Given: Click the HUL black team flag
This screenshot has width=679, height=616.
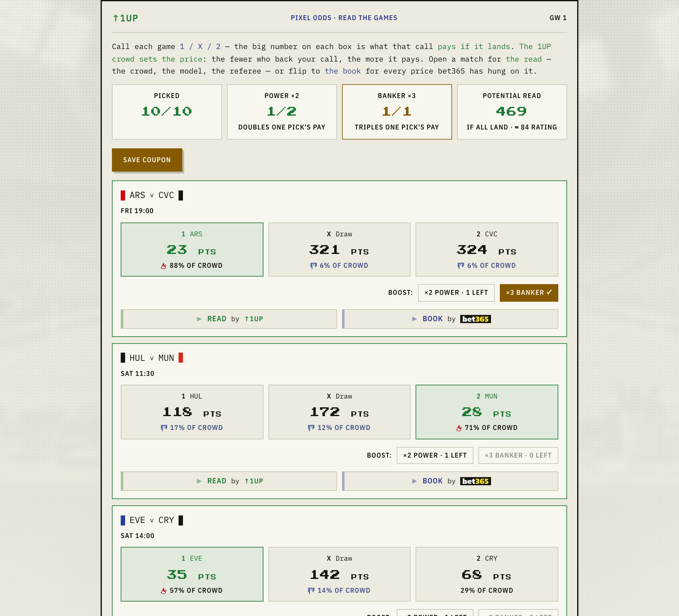Looking at the screenshot, I should coord(123,358).
